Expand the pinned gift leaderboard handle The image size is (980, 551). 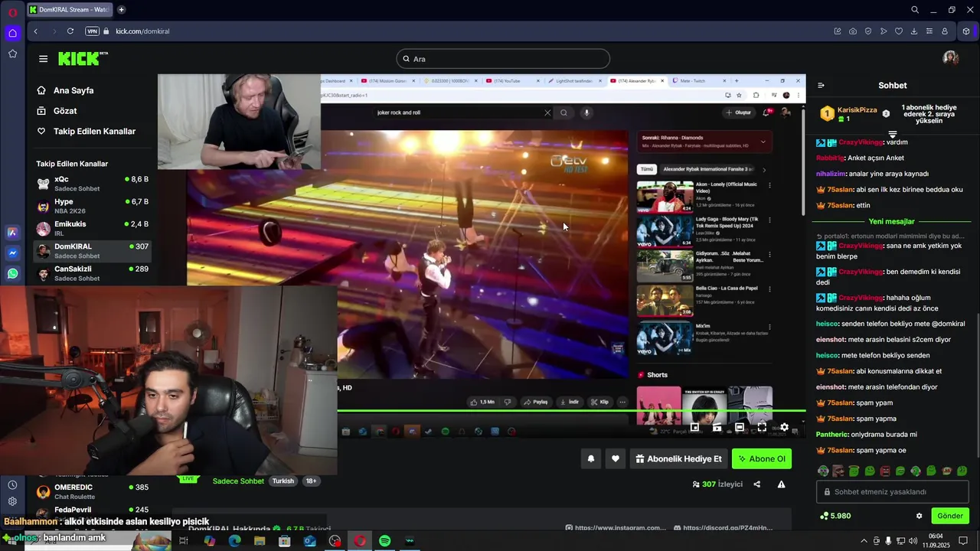[x=892, y=135]
